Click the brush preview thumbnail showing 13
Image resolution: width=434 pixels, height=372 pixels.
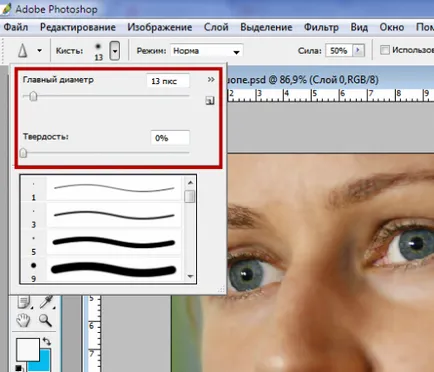(x=98, y=51)
